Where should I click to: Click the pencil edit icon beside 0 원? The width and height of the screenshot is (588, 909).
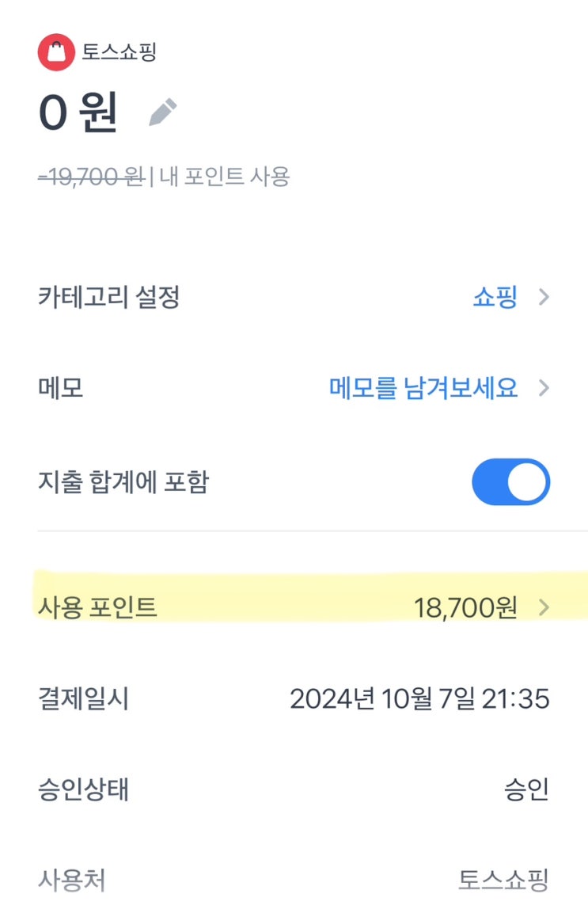coord(163,112)
